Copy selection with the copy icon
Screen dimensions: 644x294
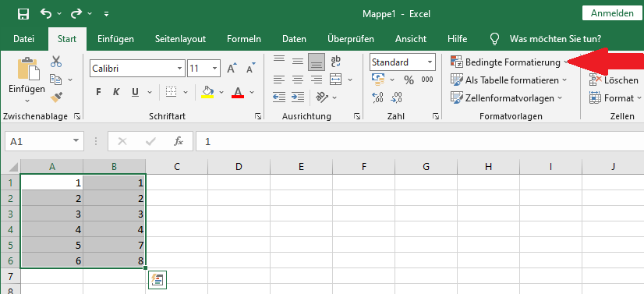(x=56, y=80)
